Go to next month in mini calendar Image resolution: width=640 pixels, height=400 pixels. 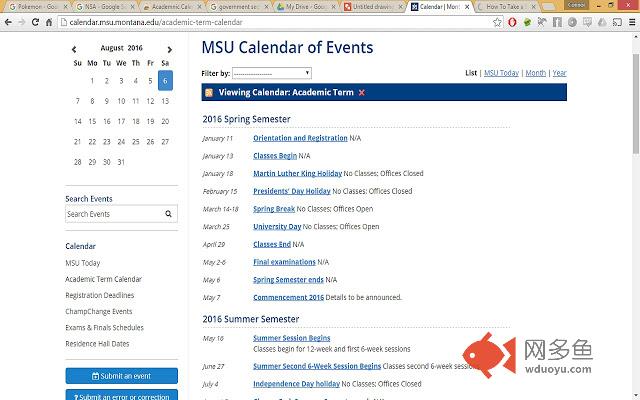click(x=169, y=49)
